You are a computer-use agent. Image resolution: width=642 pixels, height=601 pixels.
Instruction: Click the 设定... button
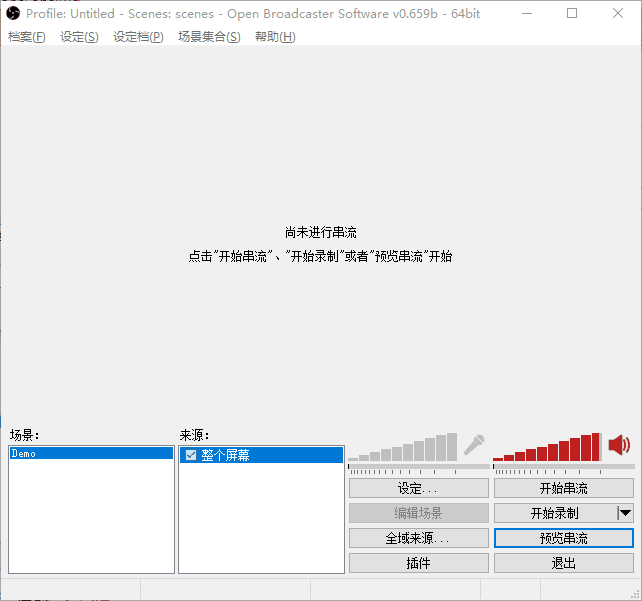[x=418, y=488]
